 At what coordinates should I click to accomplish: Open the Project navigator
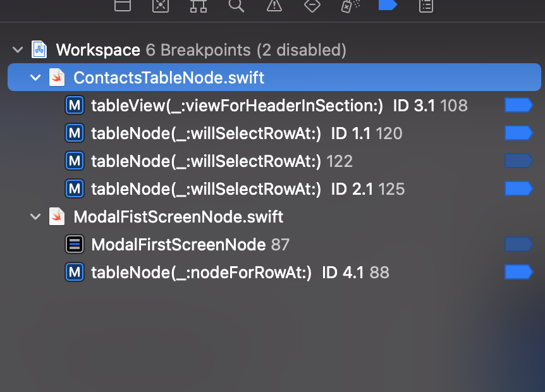[122, 7]
